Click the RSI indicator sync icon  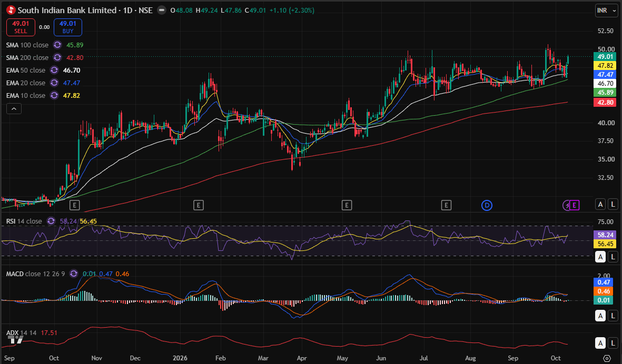[51, 221]
